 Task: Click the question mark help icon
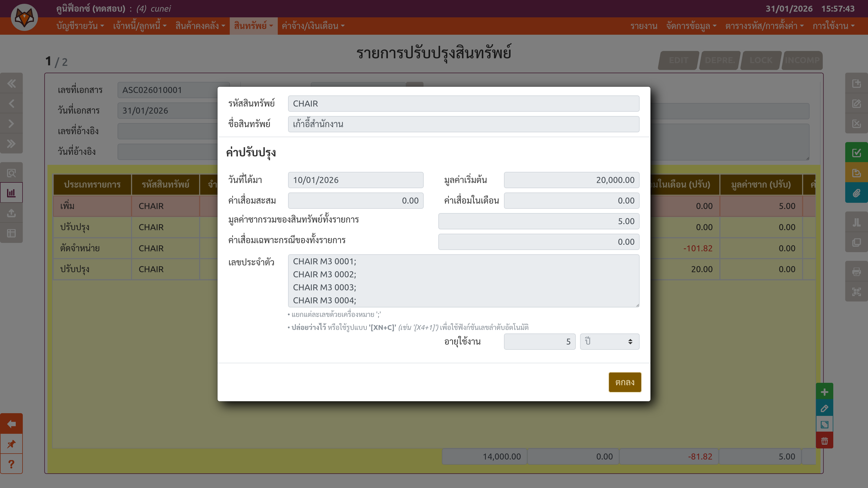[11, 464]
